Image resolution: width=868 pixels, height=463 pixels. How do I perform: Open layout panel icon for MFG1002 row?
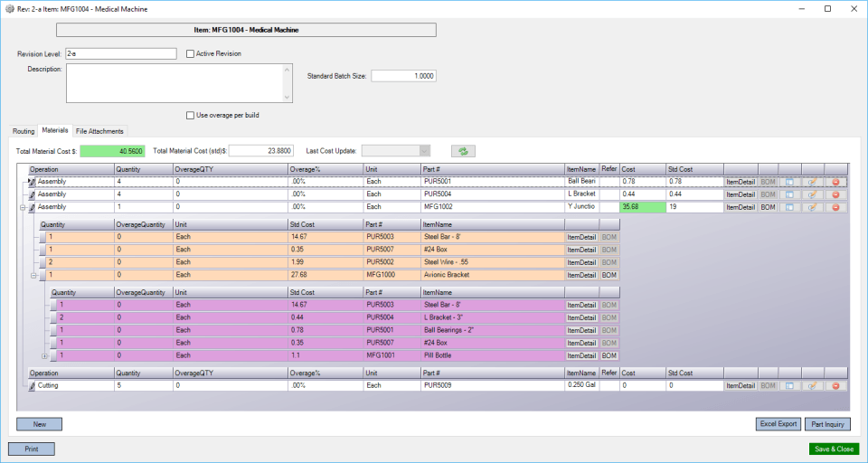pos(790,207)
